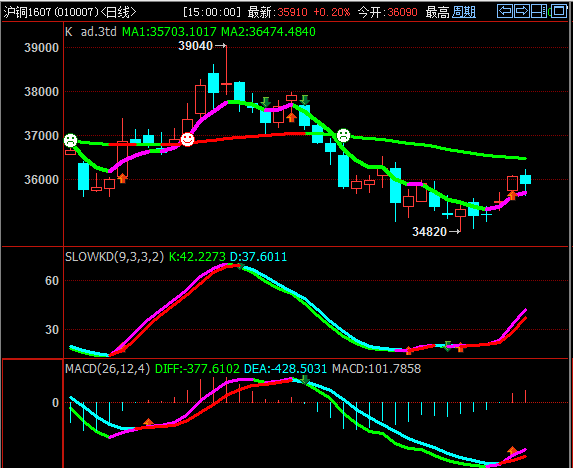
Task: Click first green down arrow after the 39040 peak
Action: (x=266, y=102)
